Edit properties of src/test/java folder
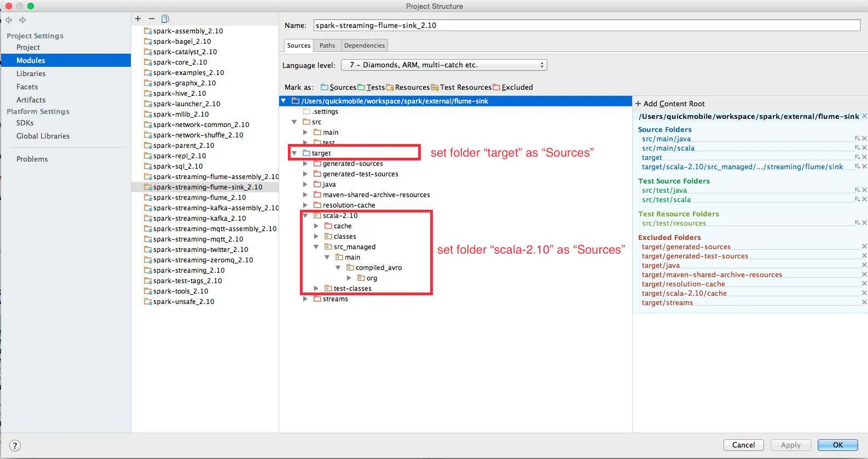Screen dimensions: 868x459 pos(858,190)
